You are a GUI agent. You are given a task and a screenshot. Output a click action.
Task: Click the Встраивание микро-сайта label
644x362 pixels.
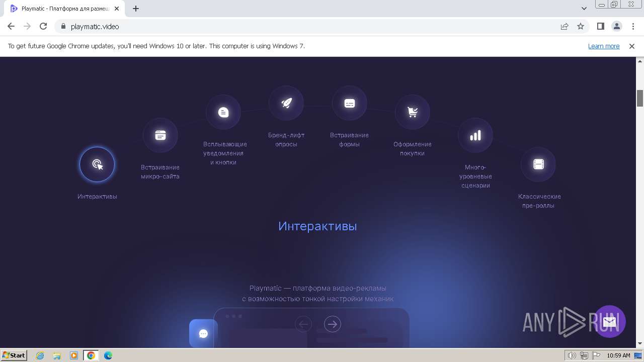(160, 172)
